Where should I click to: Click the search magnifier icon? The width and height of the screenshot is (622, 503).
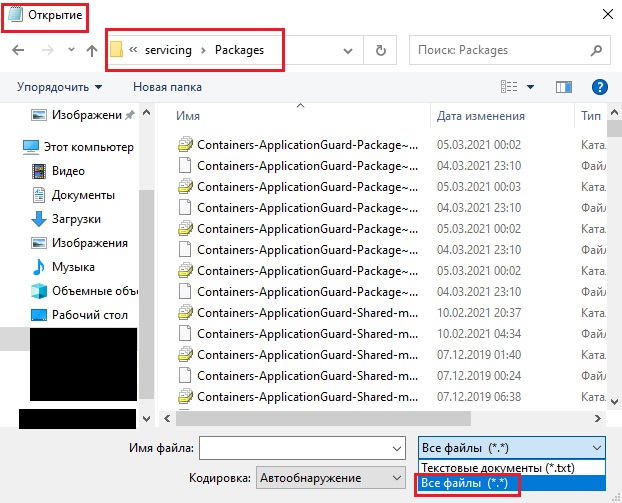596,50
